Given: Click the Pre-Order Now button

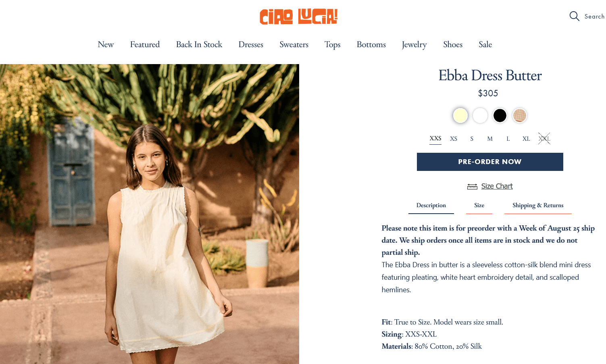Looking at the screenshot, I should [490, 162].
